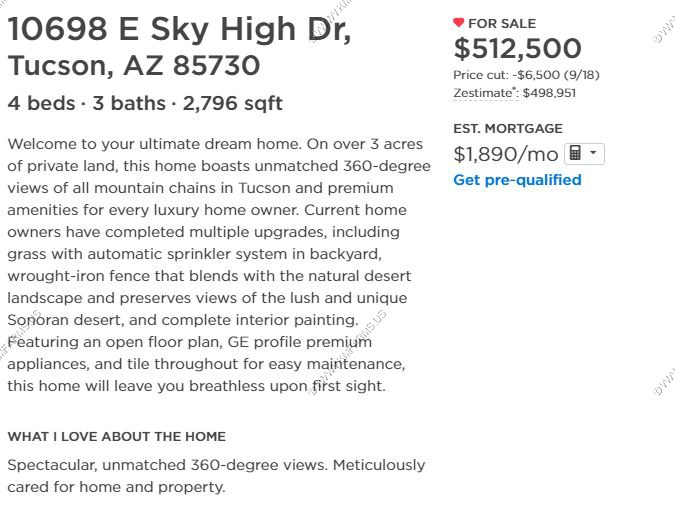Click the 'Welcome to your ultimate dream home' sentence
Viewport: 675px width, 524px height.
pyautogui.click(x=155, y=144)
